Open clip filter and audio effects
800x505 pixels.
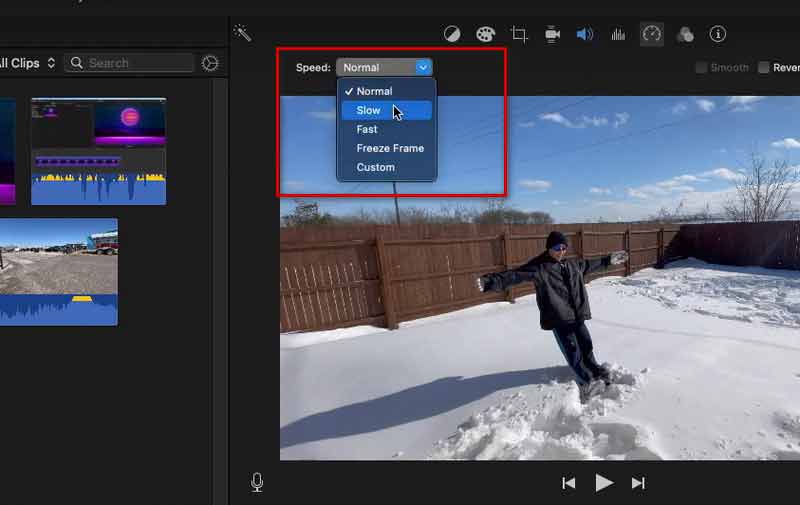click(x=685, y=34)
